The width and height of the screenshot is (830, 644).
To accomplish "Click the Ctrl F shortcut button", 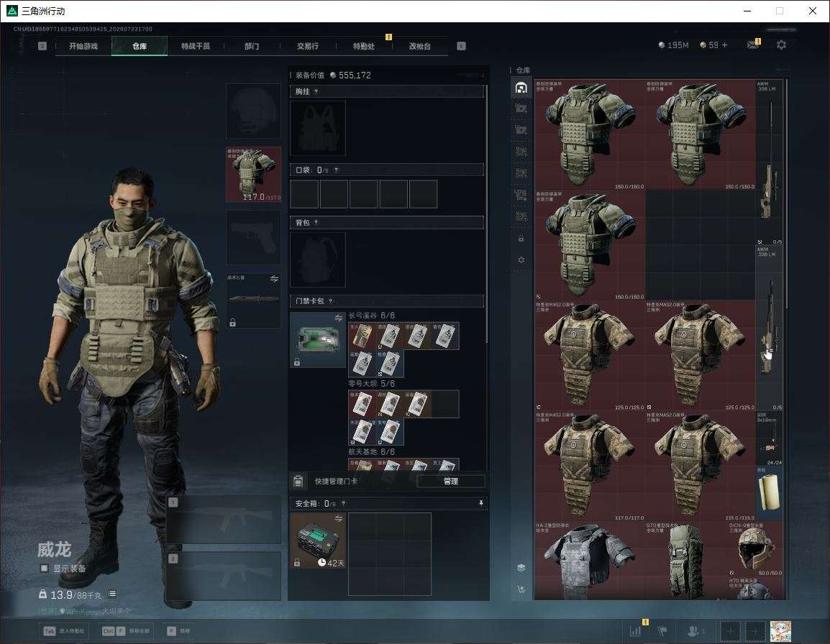I will click(x=126, y=631).
